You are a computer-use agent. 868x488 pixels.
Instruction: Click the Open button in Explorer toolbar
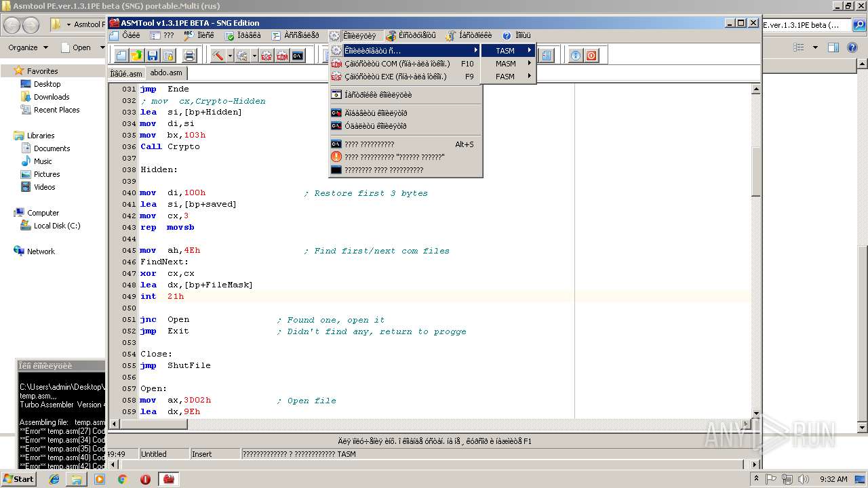point(76,47)
